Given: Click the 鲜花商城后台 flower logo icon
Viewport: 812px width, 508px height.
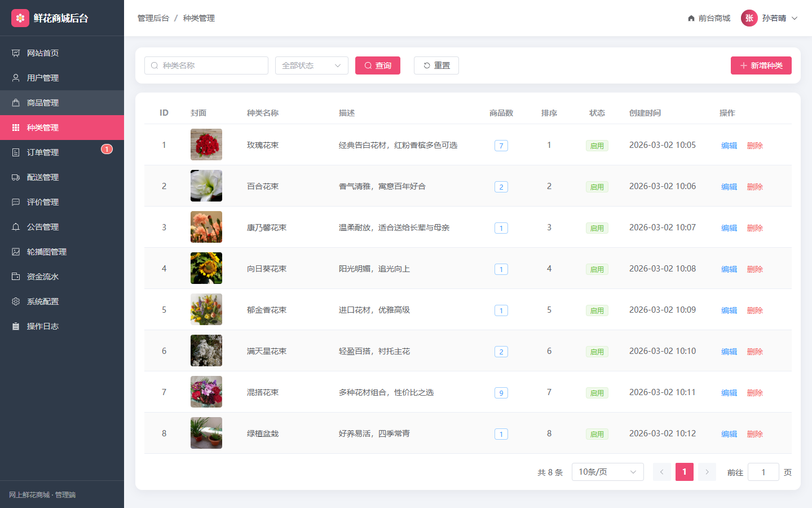Looking at the screenshot, I should point(20,18).
